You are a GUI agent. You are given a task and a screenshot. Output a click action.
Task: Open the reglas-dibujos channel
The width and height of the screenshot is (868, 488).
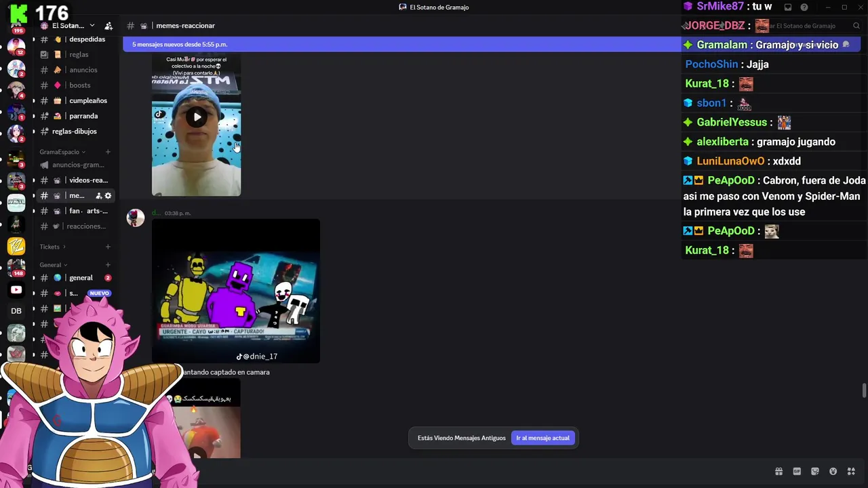[75, 131]
